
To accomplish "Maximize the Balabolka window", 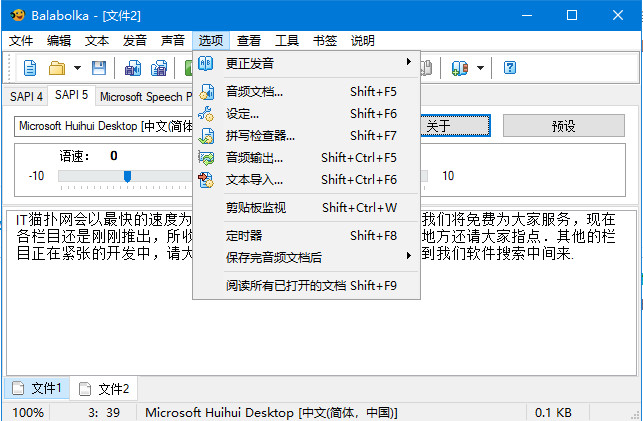I will coord(572,16).
